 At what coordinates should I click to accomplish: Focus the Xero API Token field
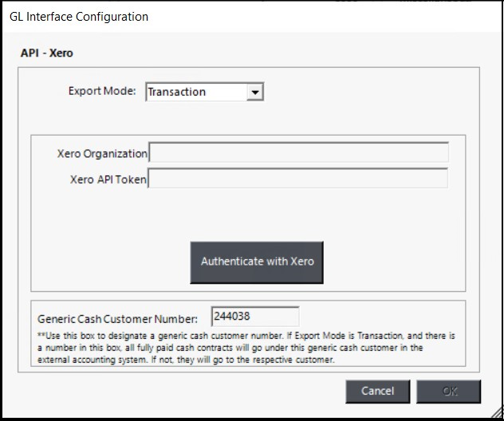coord(298,179)
